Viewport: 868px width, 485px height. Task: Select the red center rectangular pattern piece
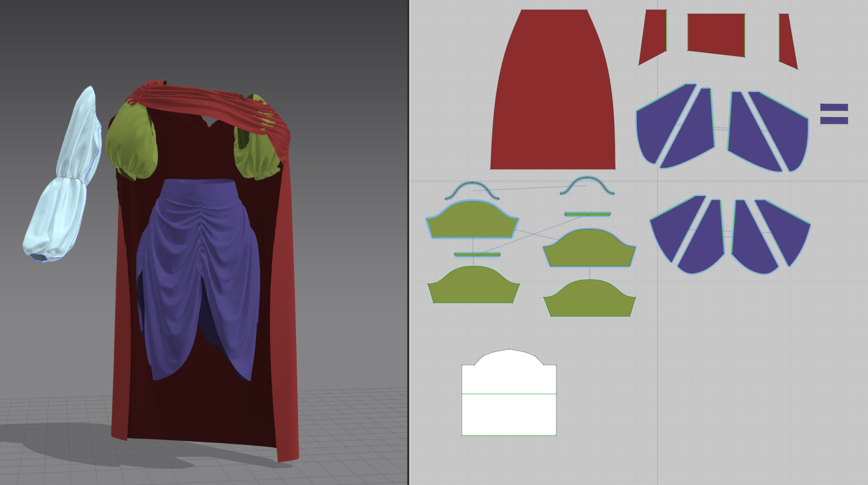(x=716, y=34)
